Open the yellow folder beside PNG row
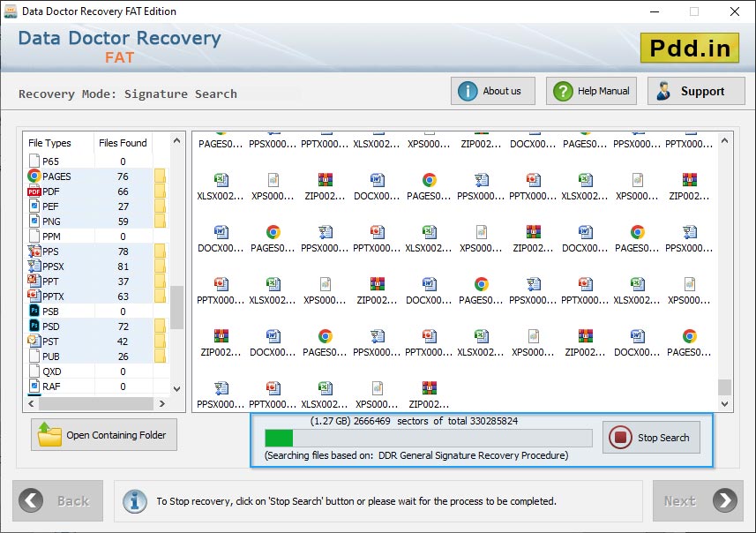This screenshot has height=533, width=756. [x=160, y=221]
